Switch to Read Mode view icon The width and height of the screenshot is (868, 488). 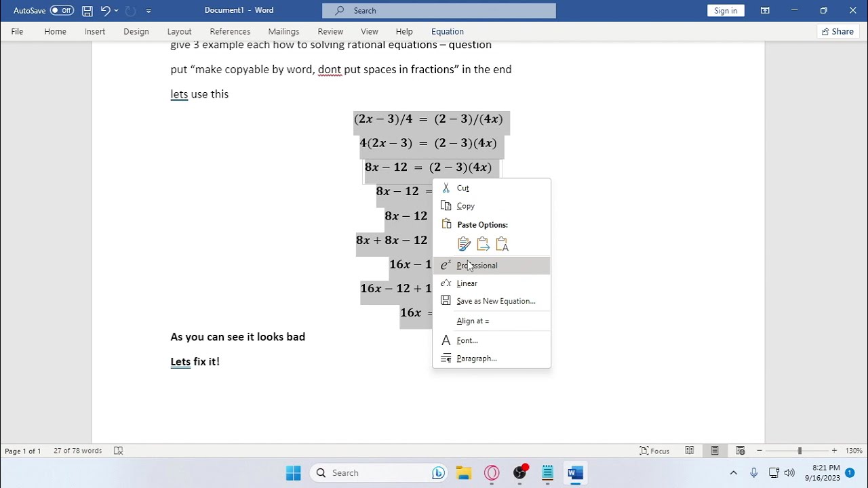click(690, 451)
